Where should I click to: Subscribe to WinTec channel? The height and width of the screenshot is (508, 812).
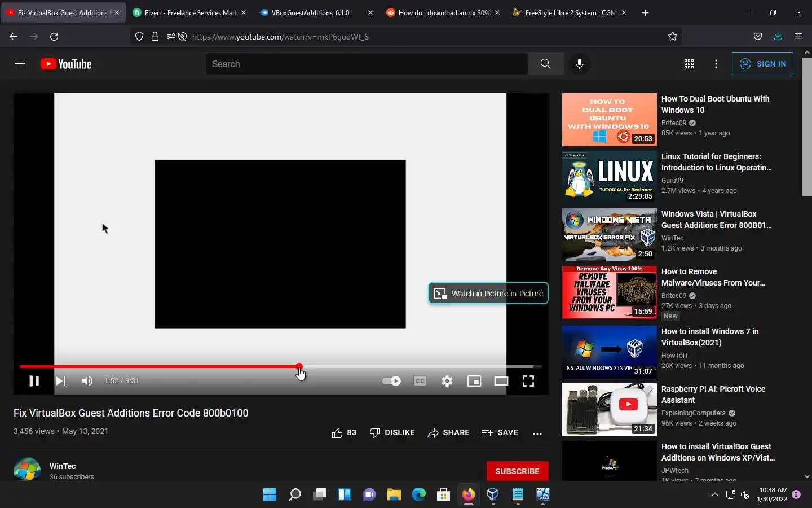point(517,471)
